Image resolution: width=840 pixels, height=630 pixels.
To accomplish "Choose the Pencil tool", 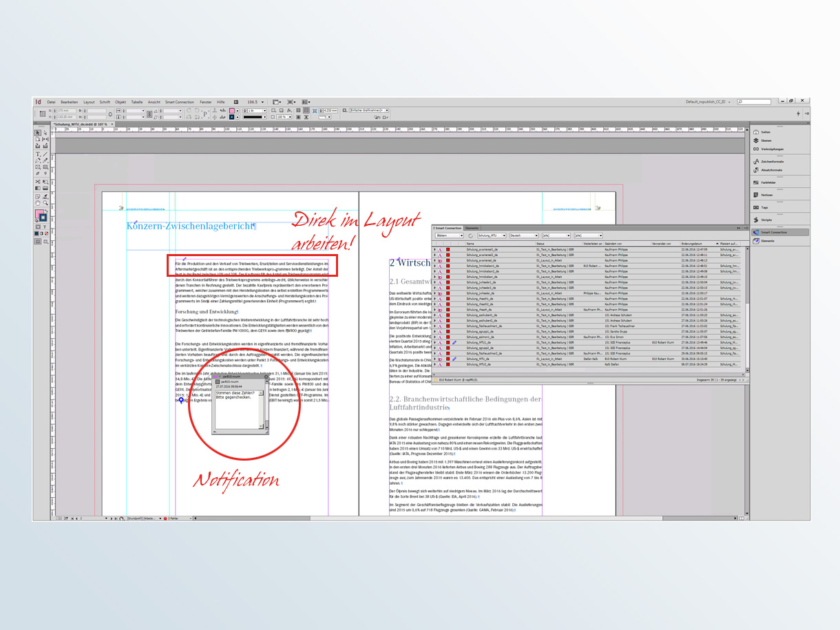I will 45,160.
